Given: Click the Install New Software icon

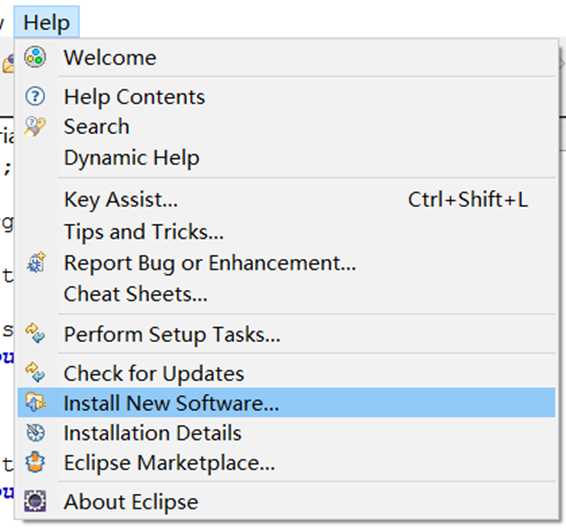Looking at the screenshot, I should [35, 402].
